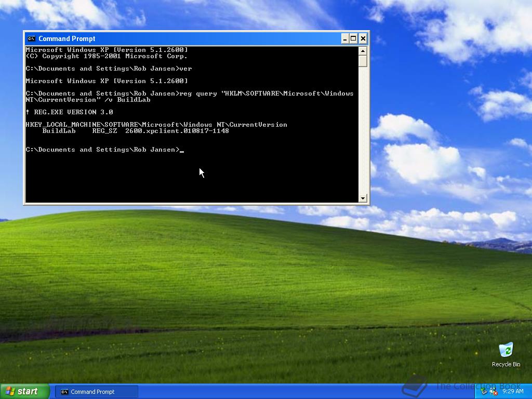Open the Command Prompt title bar system icon
The height and width of the screenshot is (399, 532).
pos(31,38)
